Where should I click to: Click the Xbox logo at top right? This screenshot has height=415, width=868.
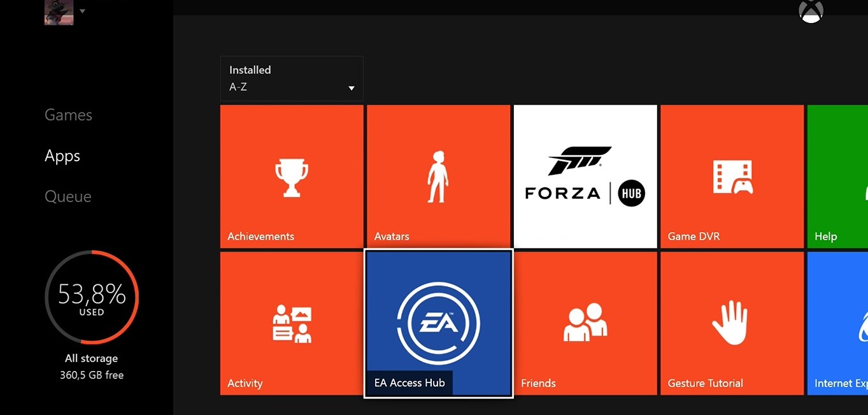point(811,11)
